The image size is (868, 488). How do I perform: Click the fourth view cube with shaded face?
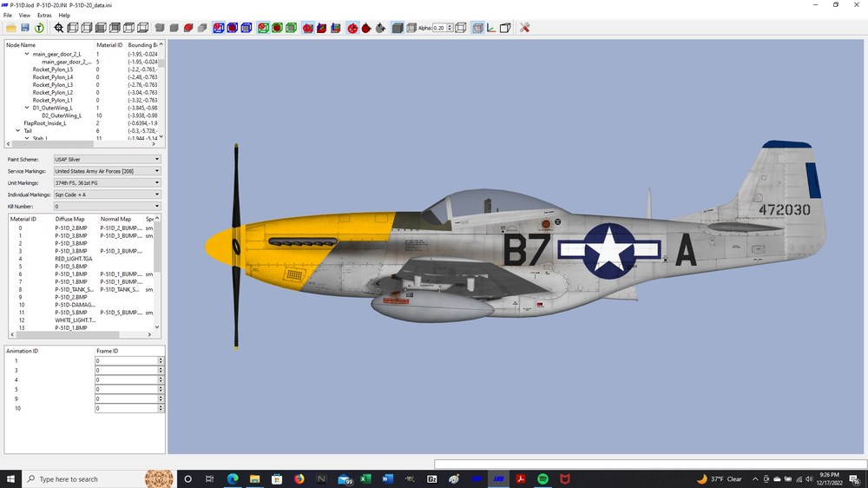pos(115,28)
